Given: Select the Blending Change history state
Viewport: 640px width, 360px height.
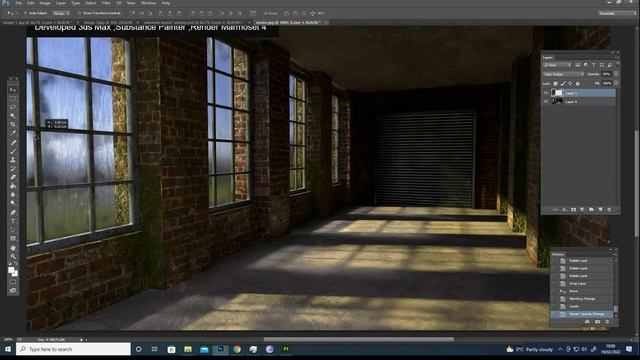Looking at the screenshot, I should (x=582, y=299).
